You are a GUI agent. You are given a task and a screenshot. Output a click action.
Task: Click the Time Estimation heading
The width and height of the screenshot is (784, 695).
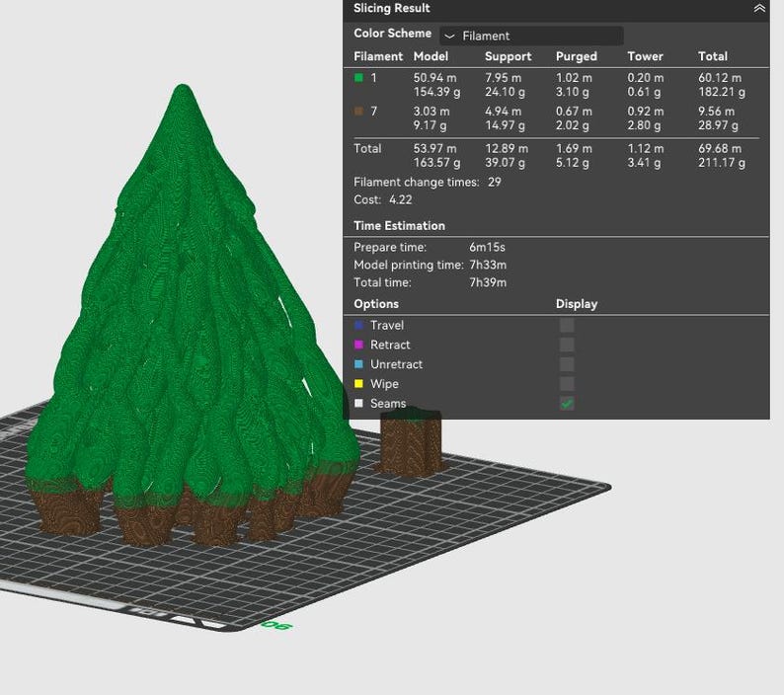399,226
